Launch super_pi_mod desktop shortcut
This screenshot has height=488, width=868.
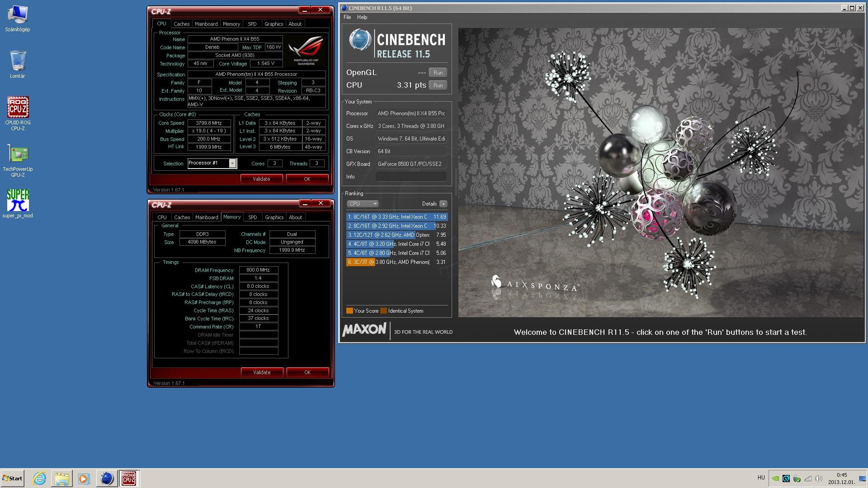[18, 204]
